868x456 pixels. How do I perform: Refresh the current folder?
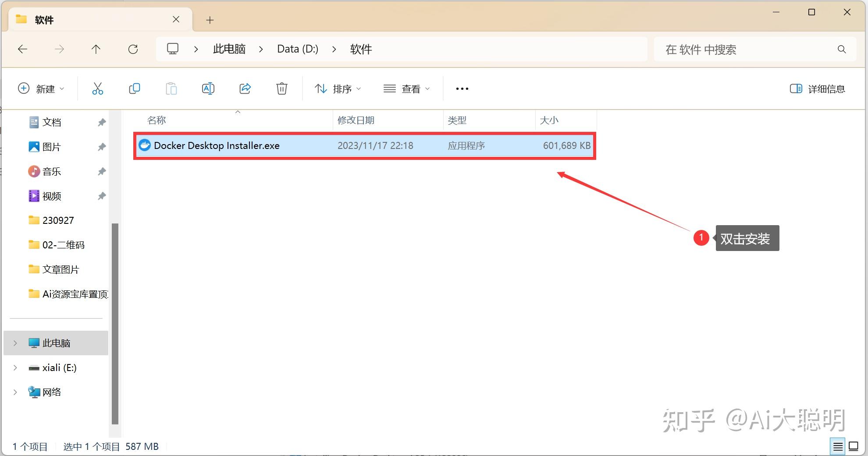pos(133,49)
